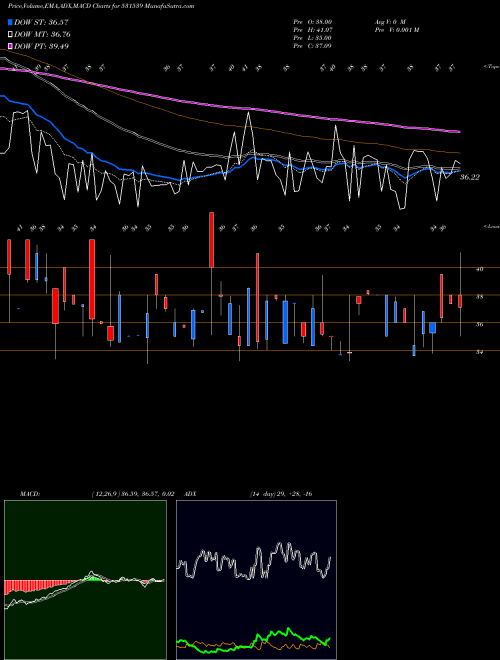Viewport: 500px width, 660px height.
Task: Open the dark blue ADX indicator chart
Action: point(256,580)
